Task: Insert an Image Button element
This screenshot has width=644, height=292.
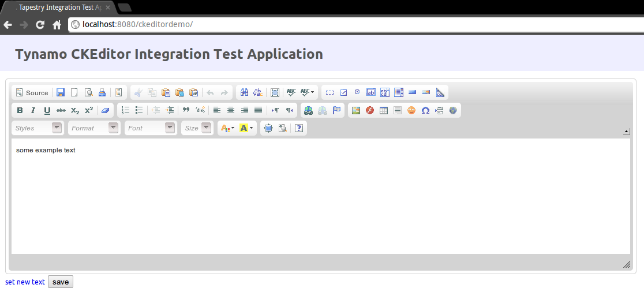Action: (x=426, y=93)
